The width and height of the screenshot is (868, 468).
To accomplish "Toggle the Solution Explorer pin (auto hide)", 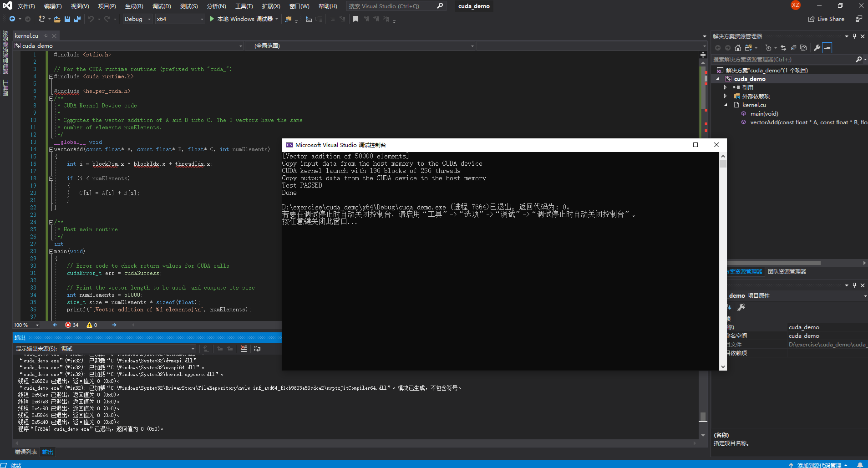I will coord(854,36).
